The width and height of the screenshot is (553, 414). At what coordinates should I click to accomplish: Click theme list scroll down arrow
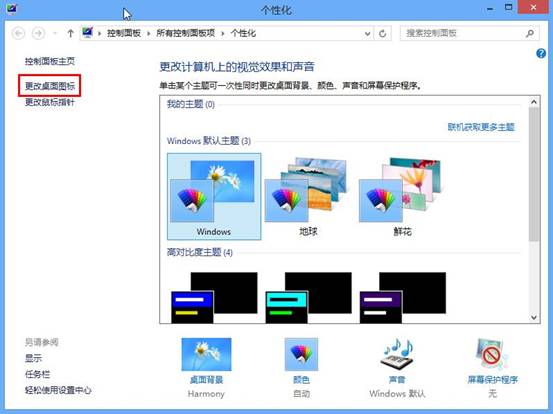point(534,317)
